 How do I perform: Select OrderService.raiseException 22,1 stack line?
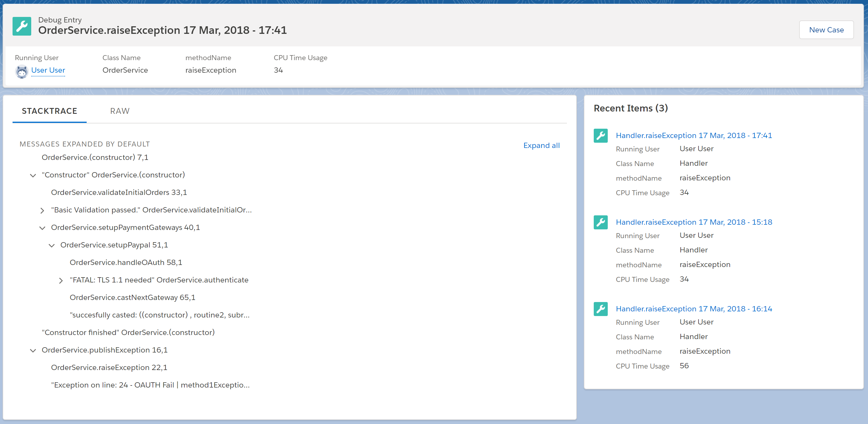coord(109,367)
